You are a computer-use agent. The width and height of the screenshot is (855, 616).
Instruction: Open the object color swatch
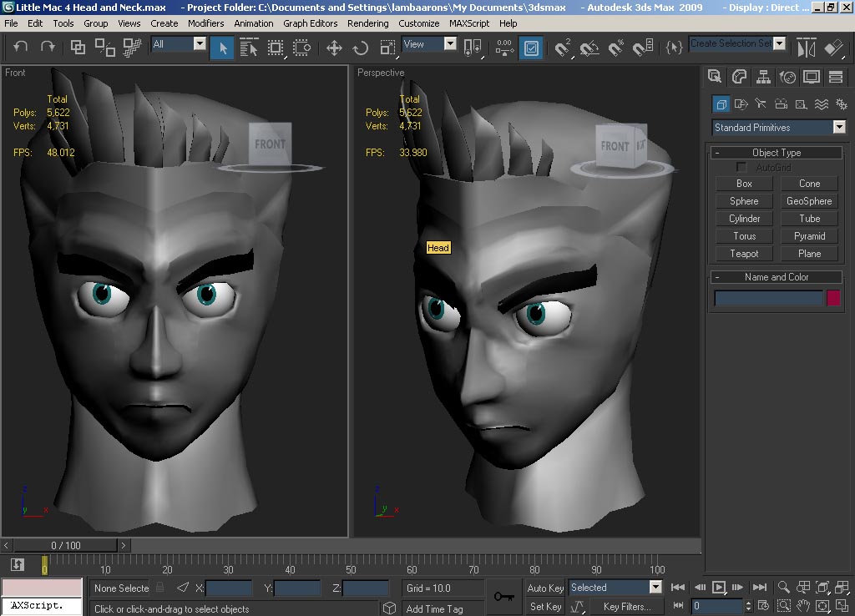click(833, 298)
